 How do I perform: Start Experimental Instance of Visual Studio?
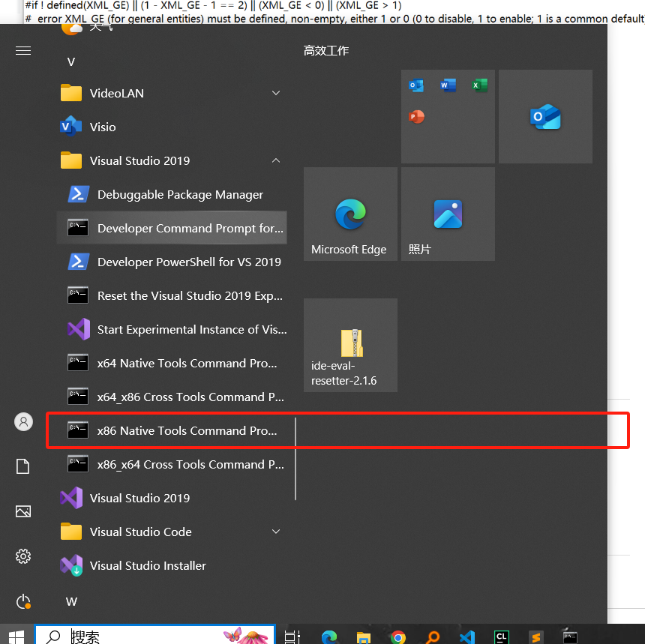172,329
